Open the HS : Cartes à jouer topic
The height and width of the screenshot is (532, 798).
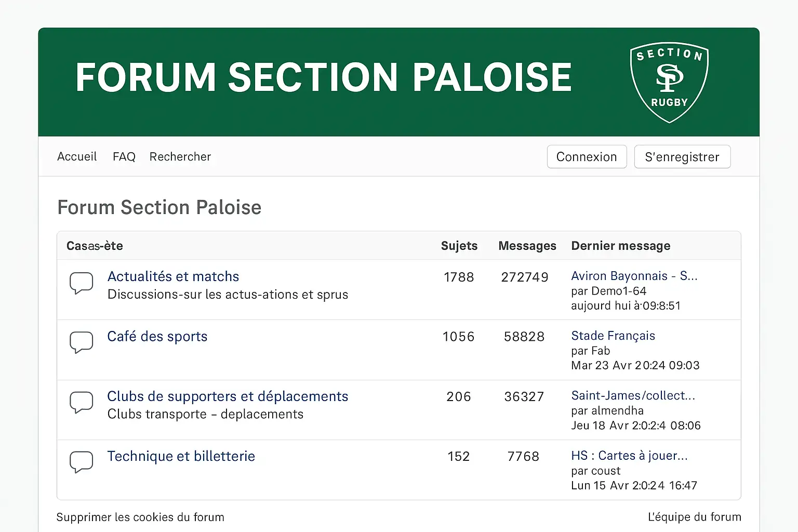[629, 456]
